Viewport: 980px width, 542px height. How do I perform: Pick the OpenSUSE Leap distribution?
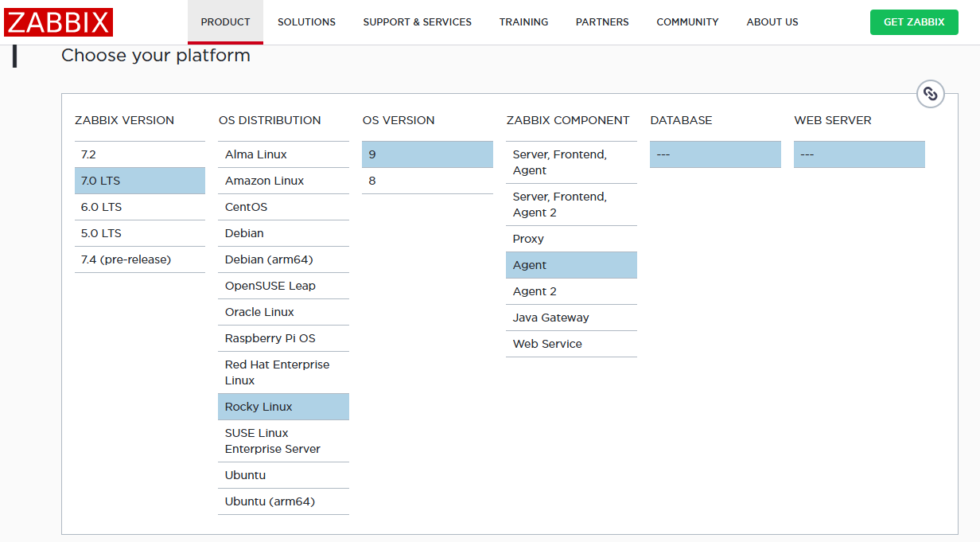(284, 286)
